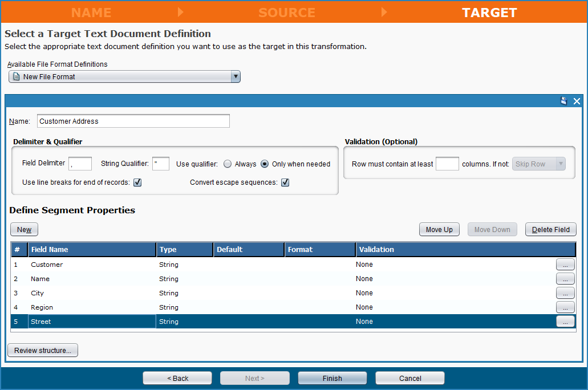Screen dimensions: 588x390
Task: Close the file format definition panel
Action: (x=577, y=101)
